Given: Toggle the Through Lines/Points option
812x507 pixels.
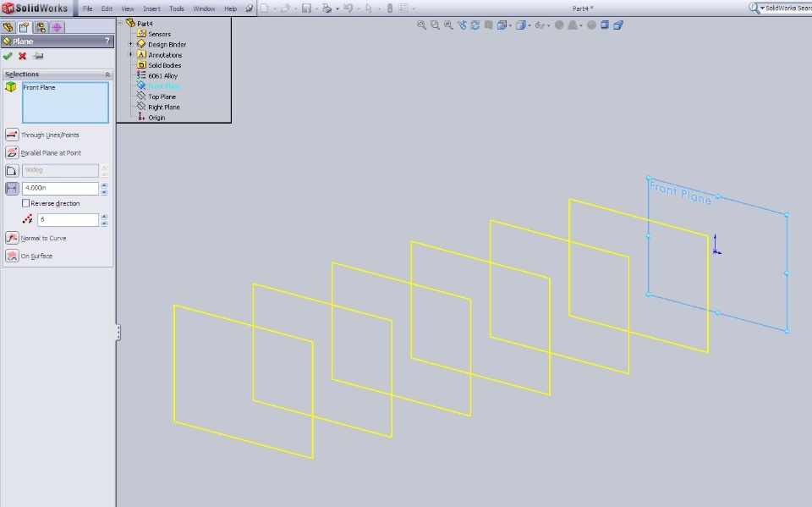Looking at the screenshot, I should pyautogui.click(x=11, y=135).
